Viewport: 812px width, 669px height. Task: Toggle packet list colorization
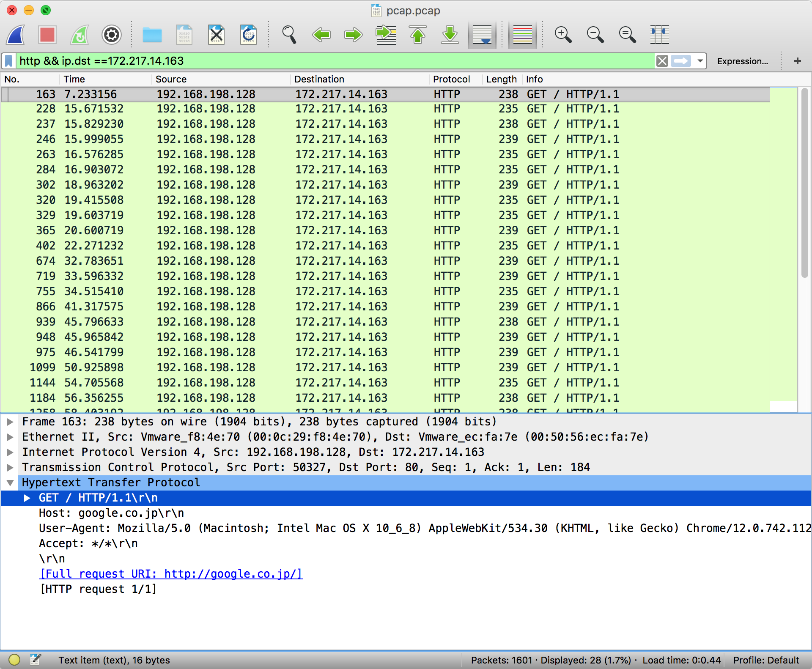(x=522, y=35)
